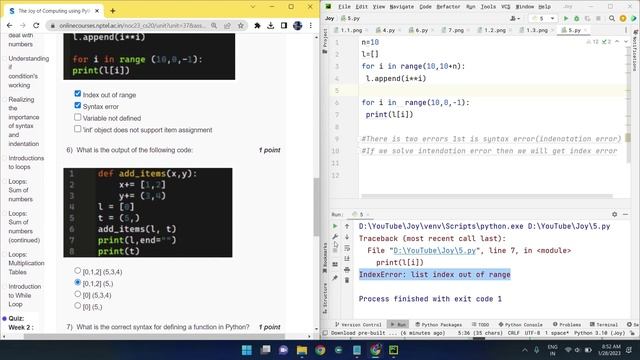The width and height of the screenshot is (640, 360).
Task: Check 'Variable not defined' option
Action: 78,117
